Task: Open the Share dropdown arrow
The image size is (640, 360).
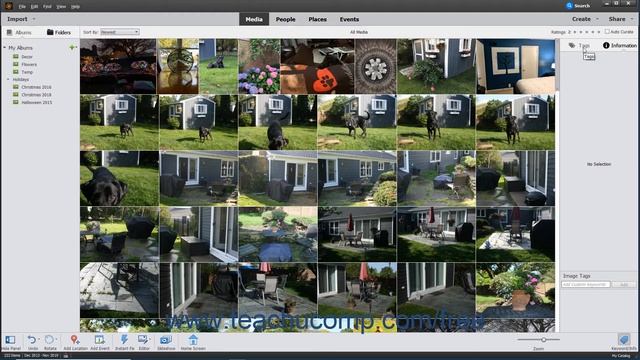Action: [x=632, y=19]
